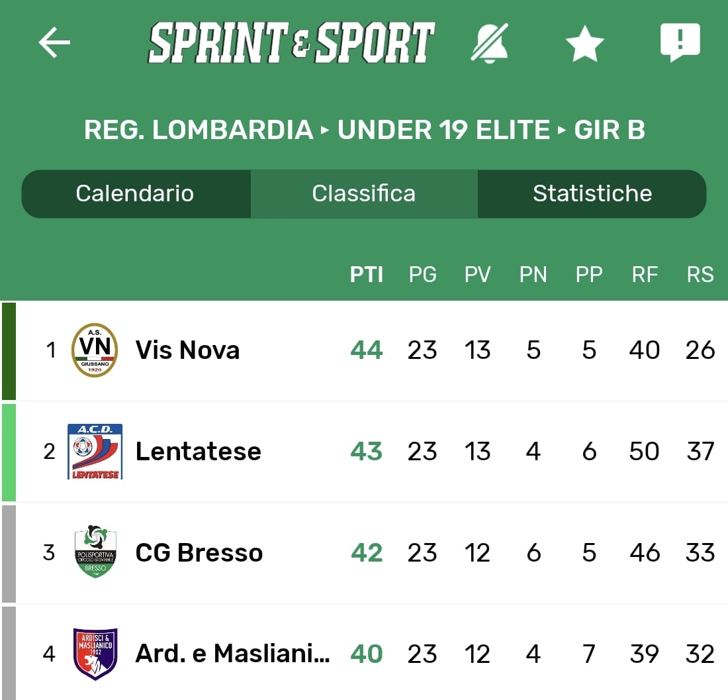
Task: Open the Statistiche tab
Action: pos(592,193)
